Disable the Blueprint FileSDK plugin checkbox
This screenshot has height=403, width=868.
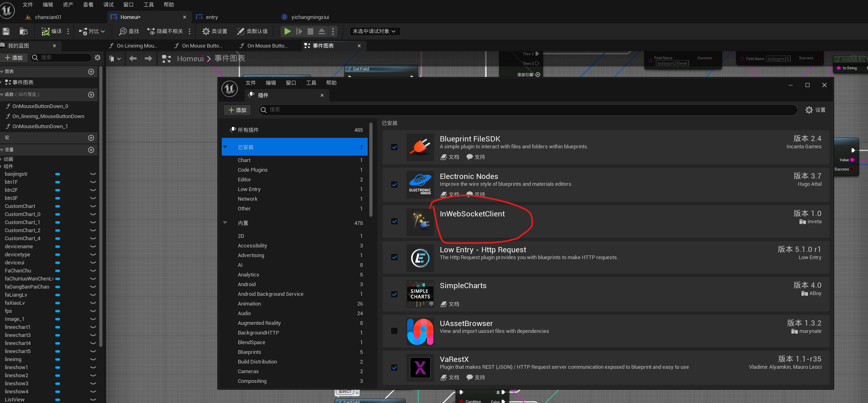click(394, 147)
